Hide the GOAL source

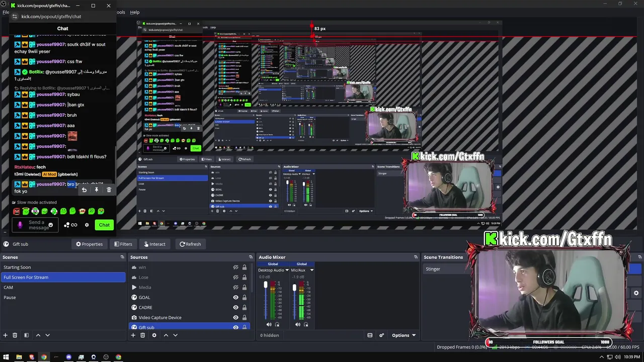click(x=235, y=298)
